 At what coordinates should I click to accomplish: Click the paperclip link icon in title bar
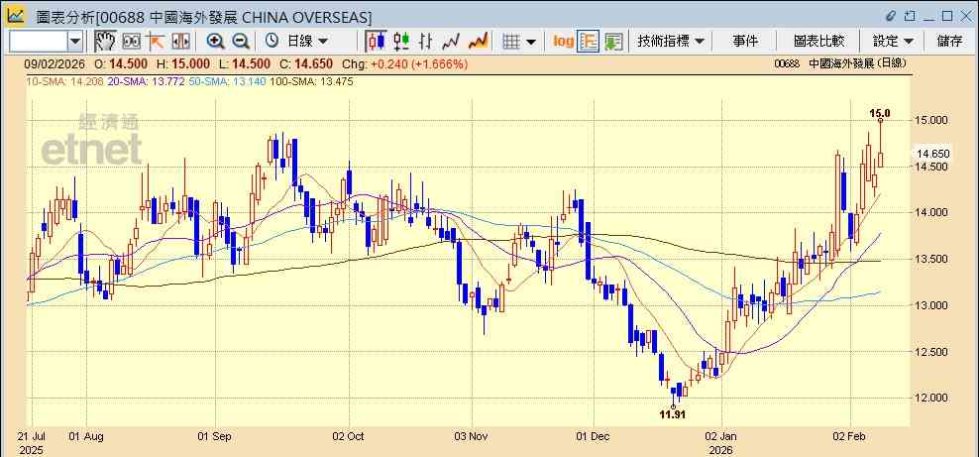[x=891, y=16]
